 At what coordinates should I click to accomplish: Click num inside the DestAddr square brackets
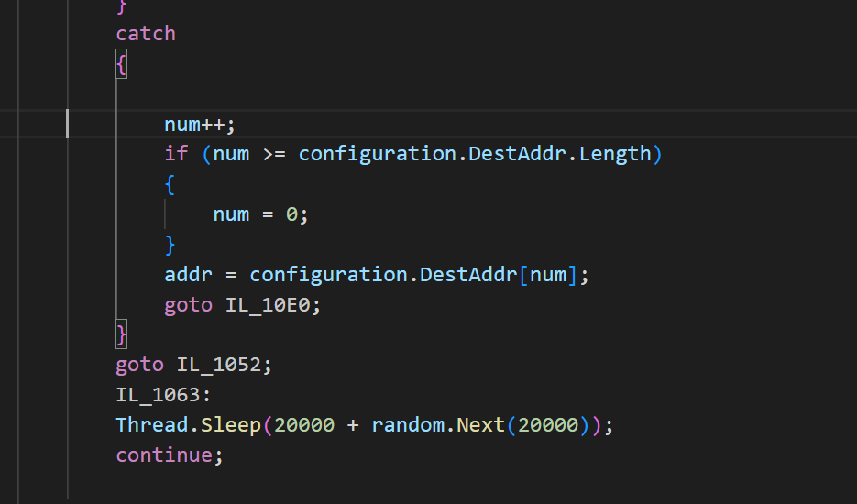click(x=546, y=275)
